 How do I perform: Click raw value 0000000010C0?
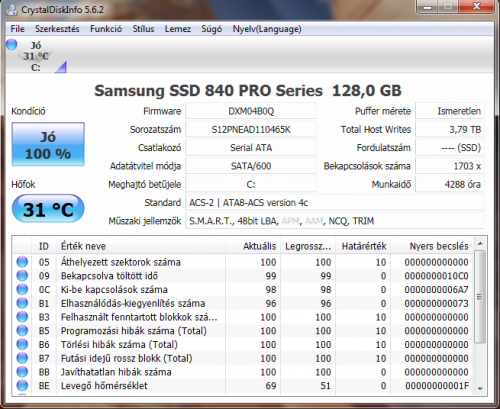pyautogui.click(x=436, y=276)
